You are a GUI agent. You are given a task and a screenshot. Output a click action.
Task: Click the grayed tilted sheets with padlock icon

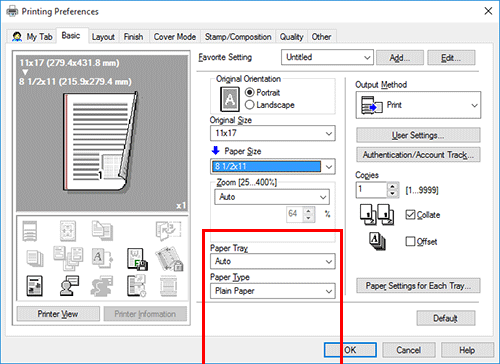[x=169, y=259]
